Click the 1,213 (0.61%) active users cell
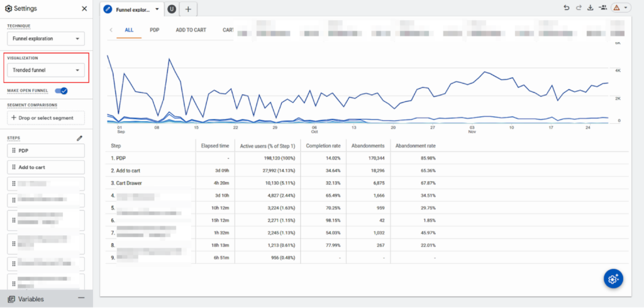The height and width of the screenshot is (308, 644). click(x=281, y=246)
